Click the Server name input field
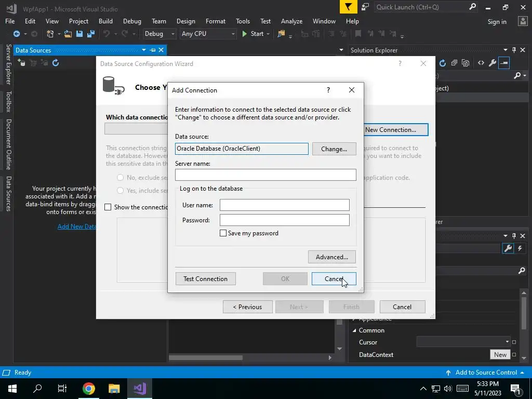The height and width of the screenshot is (399, 532). 265,175
